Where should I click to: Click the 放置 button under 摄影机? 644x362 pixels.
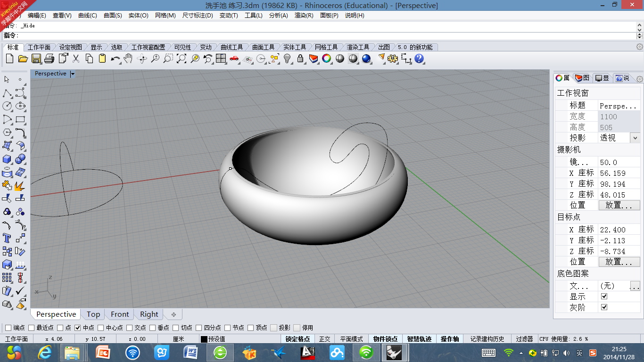[x=619, y=205]
